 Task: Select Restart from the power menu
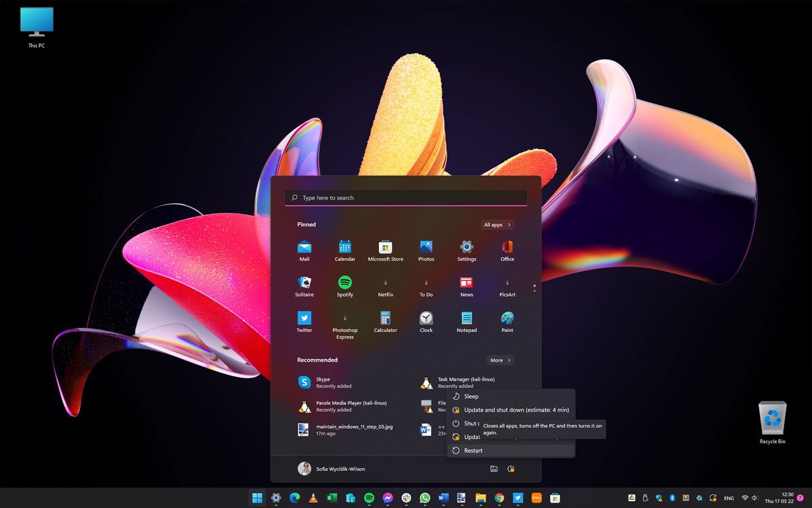point(474,450)
